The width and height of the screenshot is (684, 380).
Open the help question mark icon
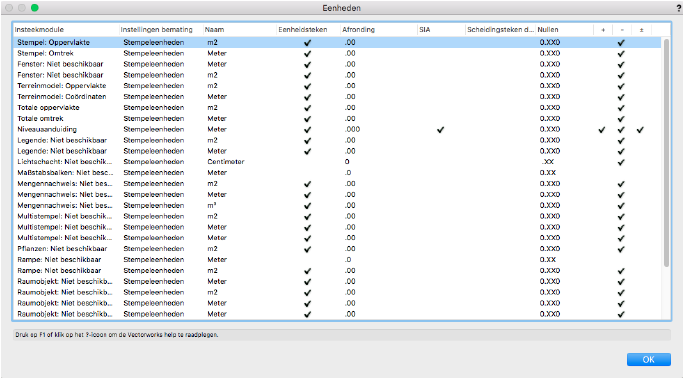679,8
